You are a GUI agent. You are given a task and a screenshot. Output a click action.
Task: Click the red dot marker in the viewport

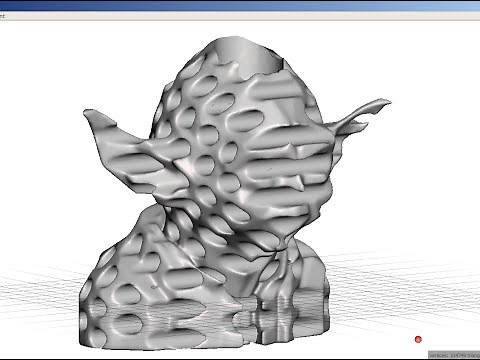[418, 339]
